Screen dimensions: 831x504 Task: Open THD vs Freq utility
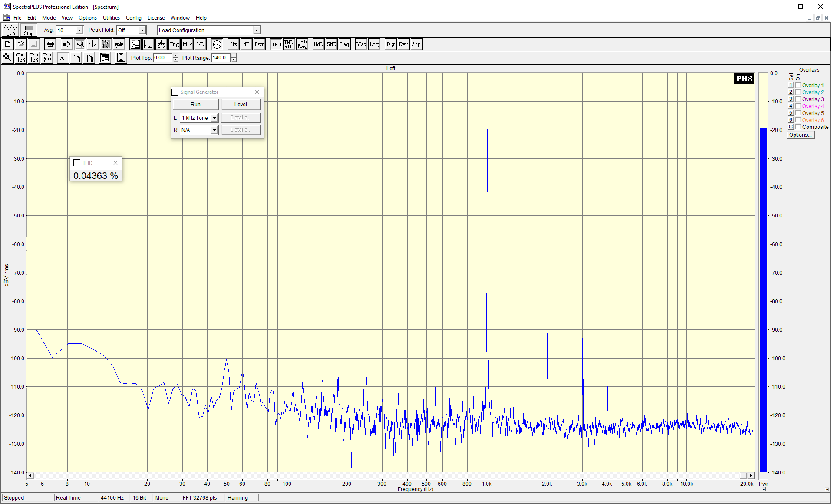[x=302, y=44]
